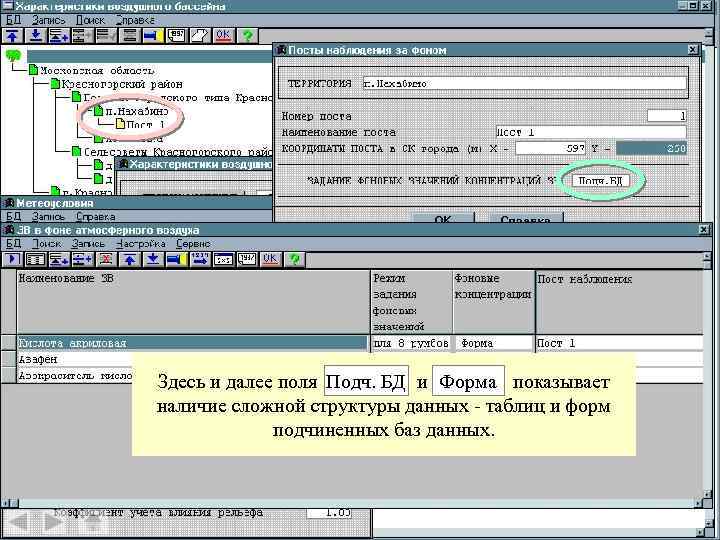Open Запись menu in the top window
Screen dimensions: 720x540
tap(49, 20)
